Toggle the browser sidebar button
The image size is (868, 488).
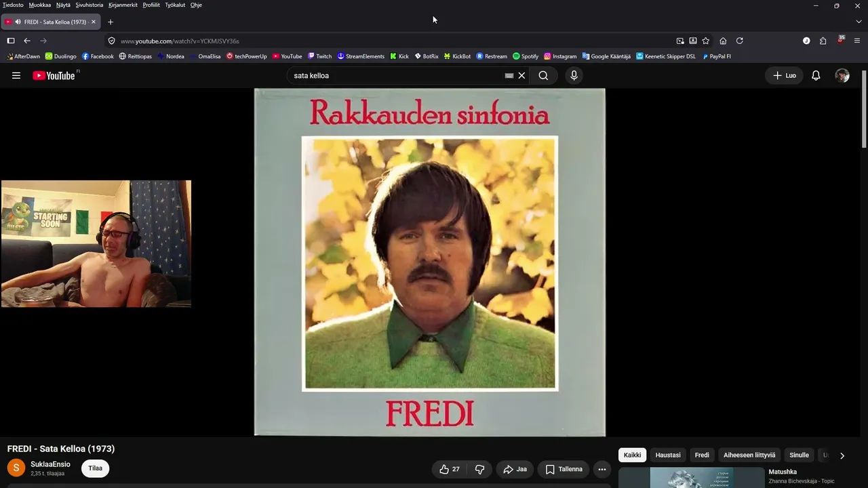click(11, 41)
